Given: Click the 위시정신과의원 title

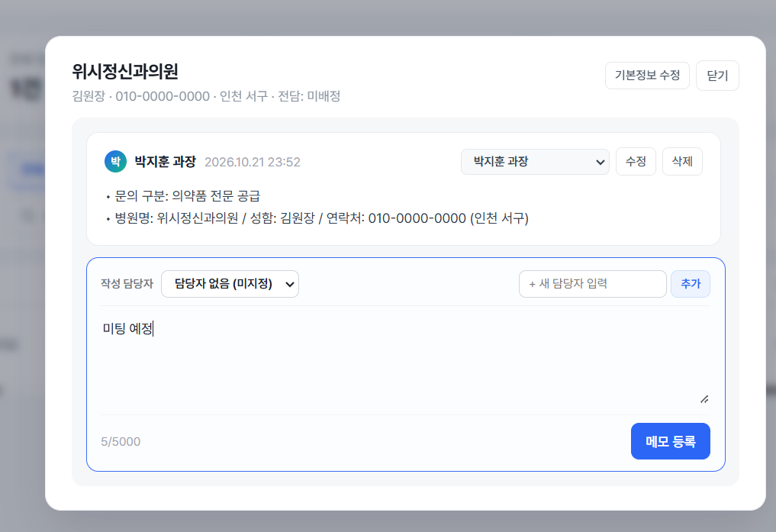Looking at the screenshot, I should click(x=125, y=71).
